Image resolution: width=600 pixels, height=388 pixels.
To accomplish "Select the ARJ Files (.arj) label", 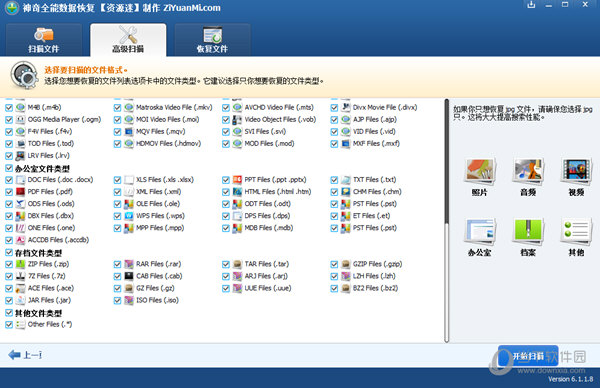I will (x=266, y=276).
